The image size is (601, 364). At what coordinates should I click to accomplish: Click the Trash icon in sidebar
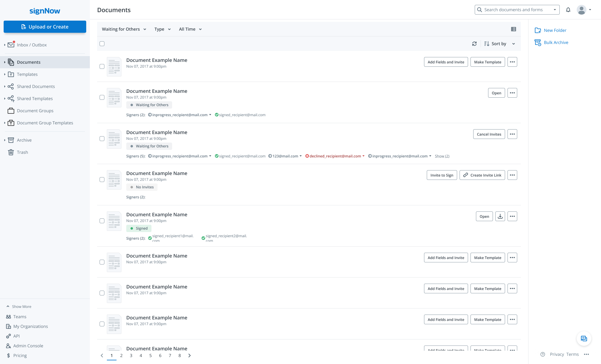tap(11, 152)
